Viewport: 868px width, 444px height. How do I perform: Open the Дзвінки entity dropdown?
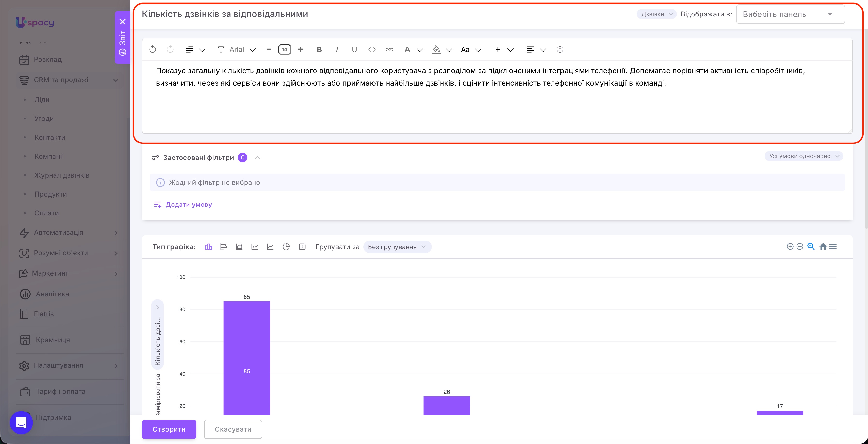click(656, 14)
